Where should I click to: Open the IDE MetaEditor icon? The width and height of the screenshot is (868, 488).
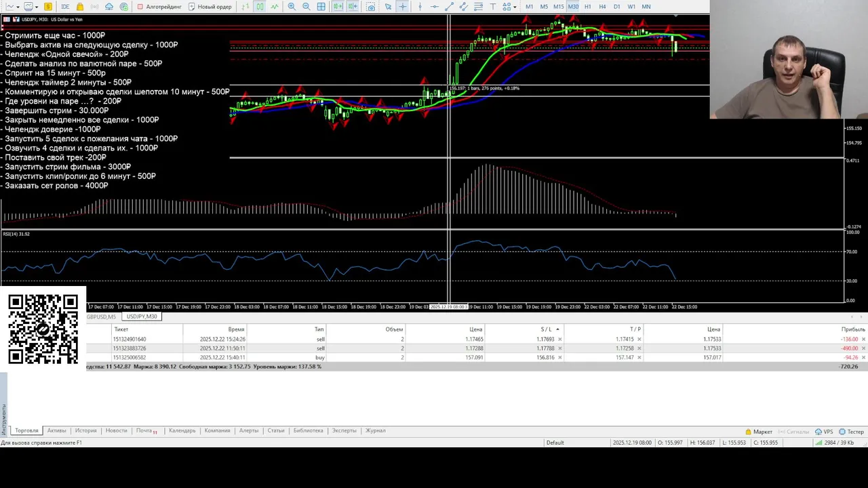point(65,7)
